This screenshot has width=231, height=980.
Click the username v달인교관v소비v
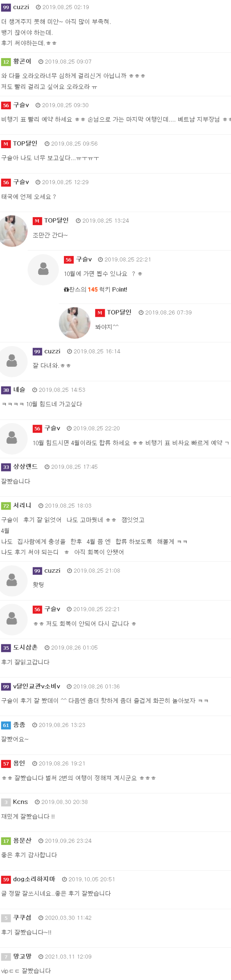point(37,686)
